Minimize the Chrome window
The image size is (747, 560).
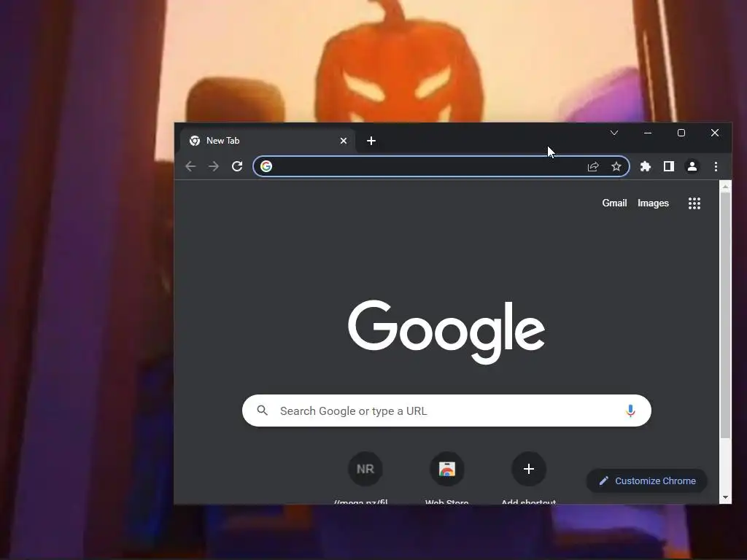coord(648,133)
